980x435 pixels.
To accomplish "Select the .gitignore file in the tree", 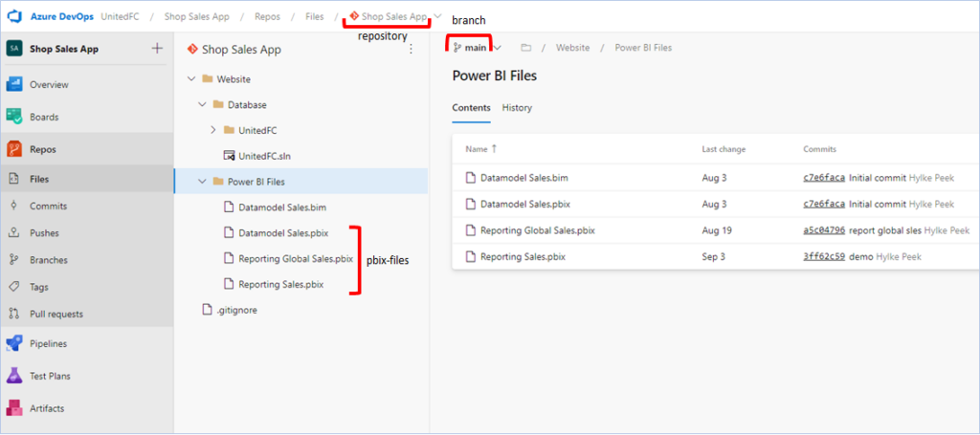I will coord(235,310).
